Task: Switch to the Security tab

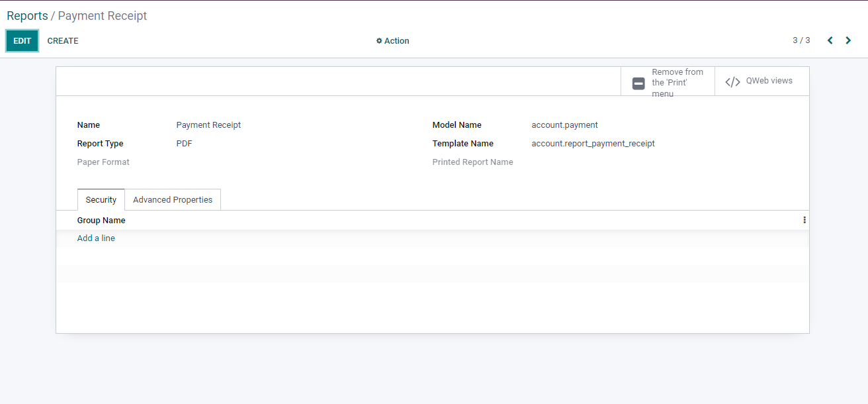Action: (101, 200)
